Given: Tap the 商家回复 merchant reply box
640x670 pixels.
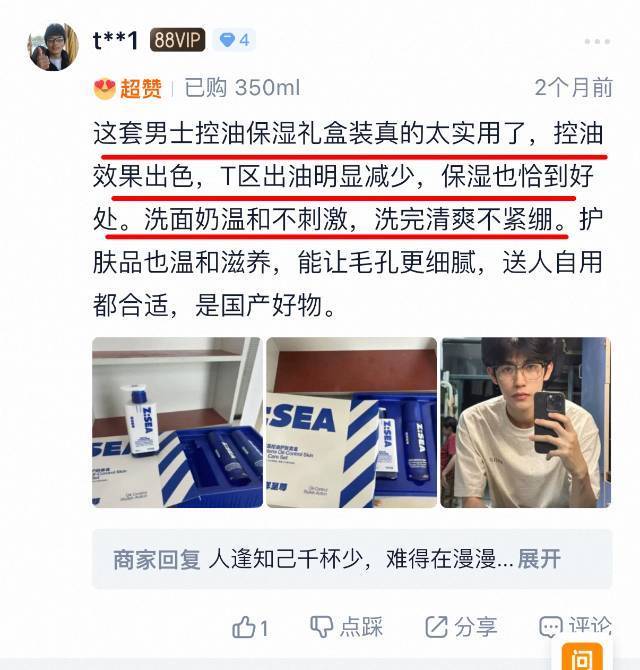Looking at the screenshot, I should click(x=352, y=559).
